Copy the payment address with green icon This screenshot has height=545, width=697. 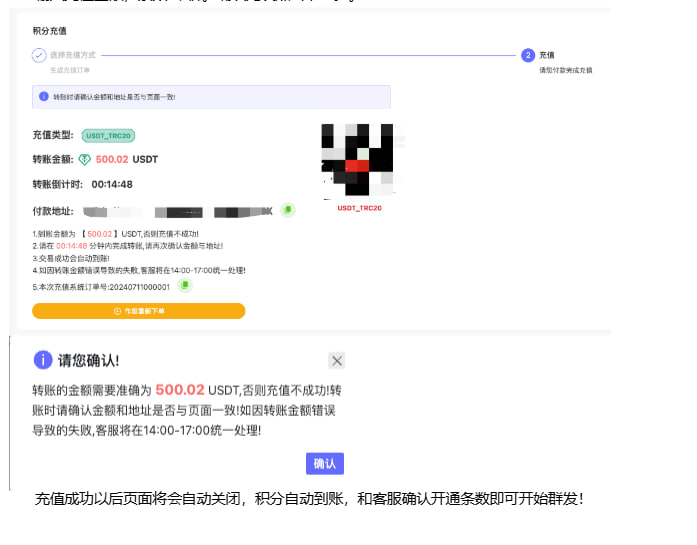coord(288,209)
